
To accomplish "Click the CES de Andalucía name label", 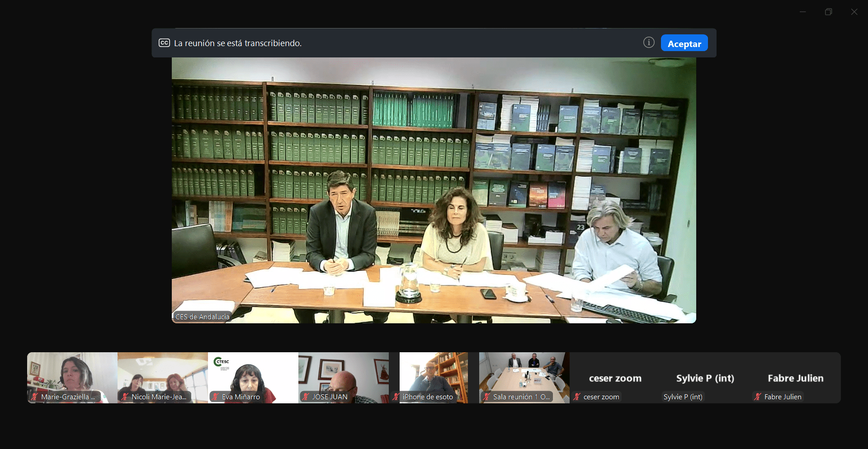I will [x=203, y=317].
